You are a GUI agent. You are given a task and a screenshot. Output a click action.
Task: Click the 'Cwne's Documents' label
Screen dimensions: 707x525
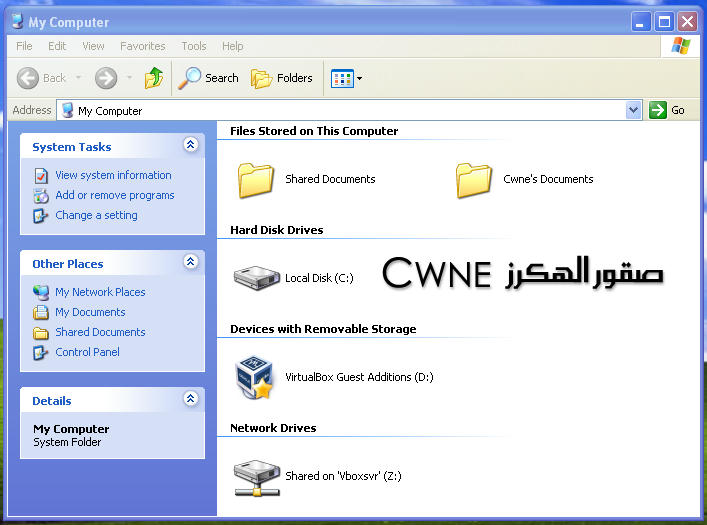[548, 179]
